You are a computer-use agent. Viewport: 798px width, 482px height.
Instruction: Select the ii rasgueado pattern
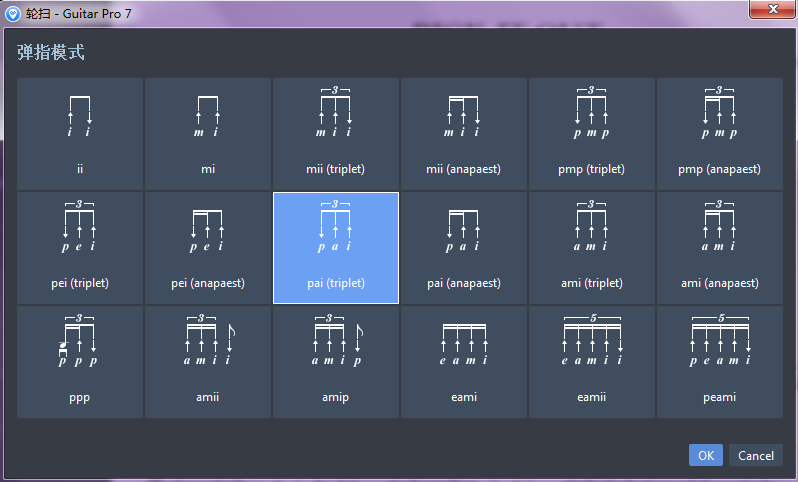pos(80,133)
